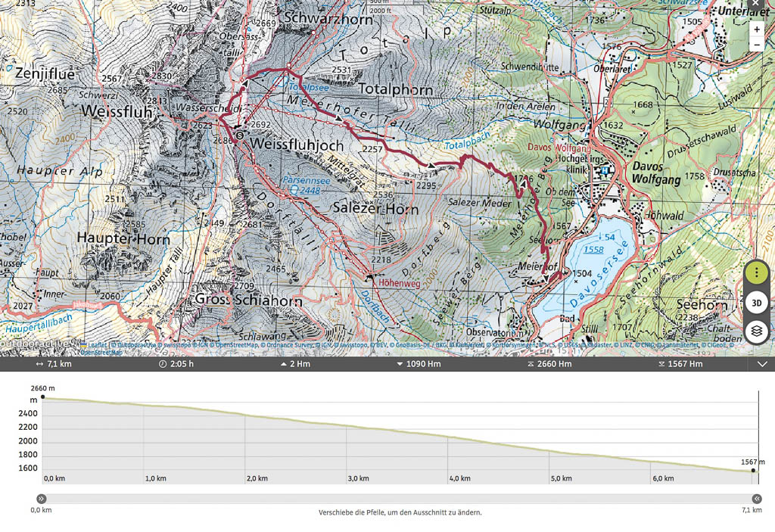Open the three-dot more options menu
The height and width of the screenshot is (532, 775).
click(757, 272)
